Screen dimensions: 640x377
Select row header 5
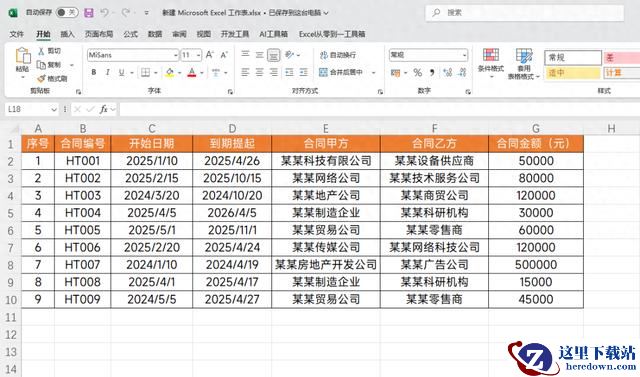(x=11, y=213)
